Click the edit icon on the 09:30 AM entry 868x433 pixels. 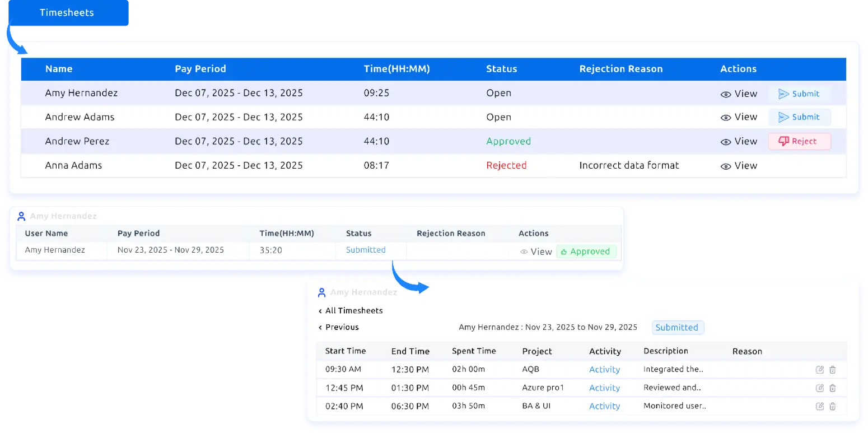[x=819, y=369]
